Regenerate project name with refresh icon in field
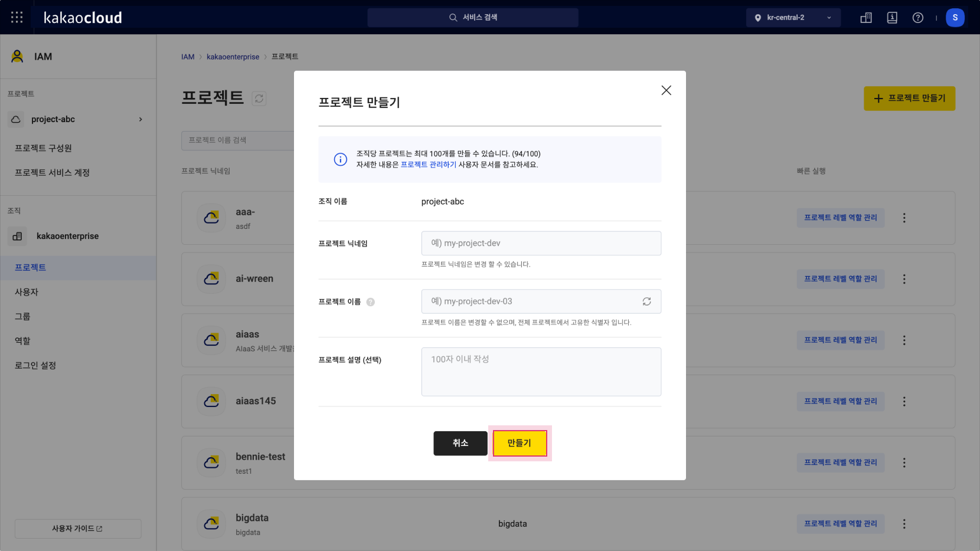Image resolution: width=980 pixels, height=551 pixels. (647, 301)
